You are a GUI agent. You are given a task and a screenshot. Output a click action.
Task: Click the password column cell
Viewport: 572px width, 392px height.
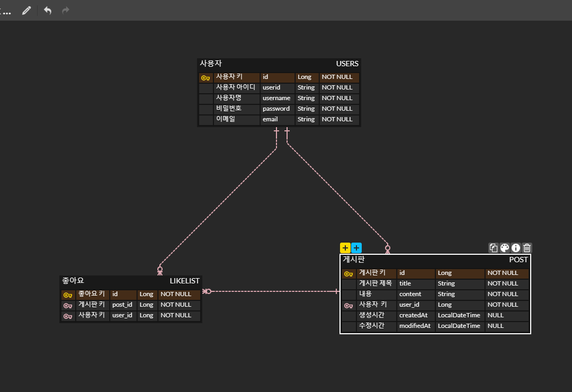click(x=277, y=109)
